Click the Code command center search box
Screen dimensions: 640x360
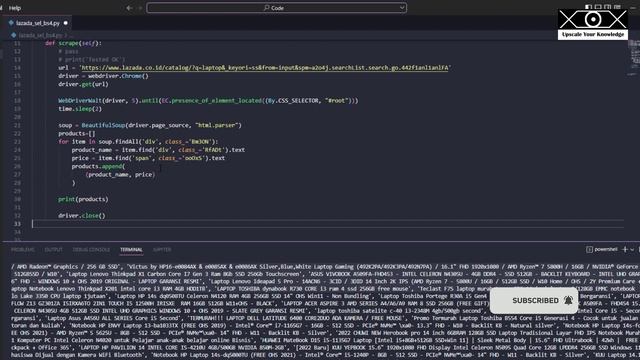(x=276, y=8)
